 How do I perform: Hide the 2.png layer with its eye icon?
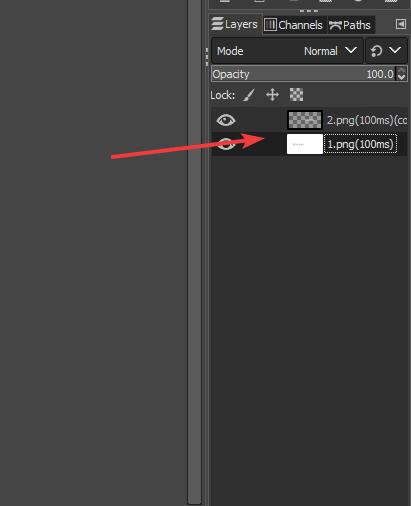[226, 120]
